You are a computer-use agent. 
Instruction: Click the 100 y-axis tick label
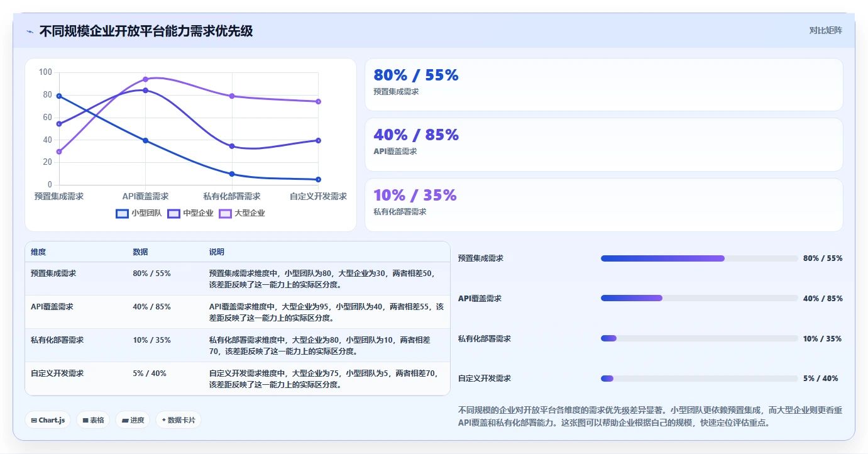pyautogui.click(x=45, y=72)
